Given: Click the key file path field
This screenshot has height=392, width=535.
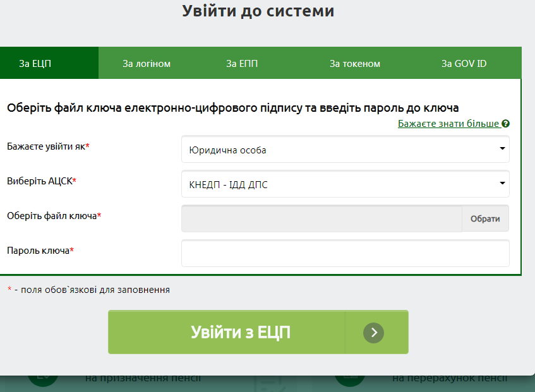Looking at the screenshot, I should click(x=322, y=218).
